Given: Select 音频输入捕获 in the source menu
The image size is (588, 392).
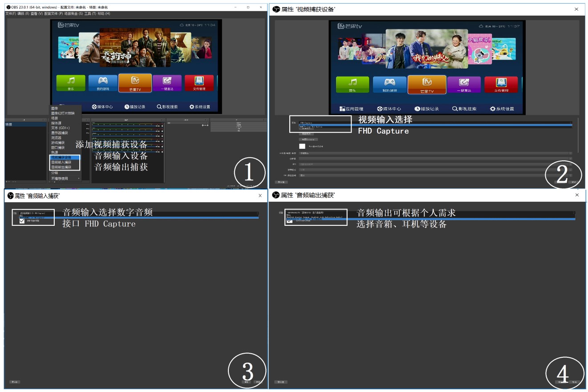Looking at the screenshot, I should [65, 162].
